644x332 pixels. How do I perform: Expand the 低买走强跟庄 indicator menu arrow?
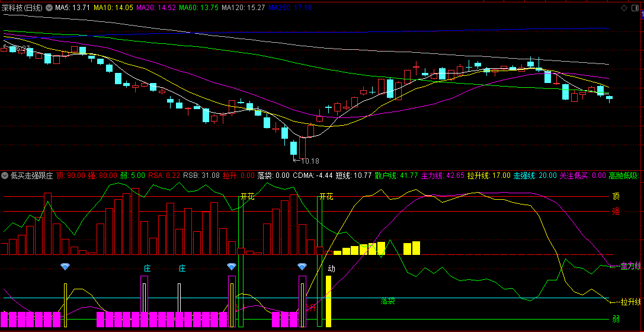coord(5,176)
